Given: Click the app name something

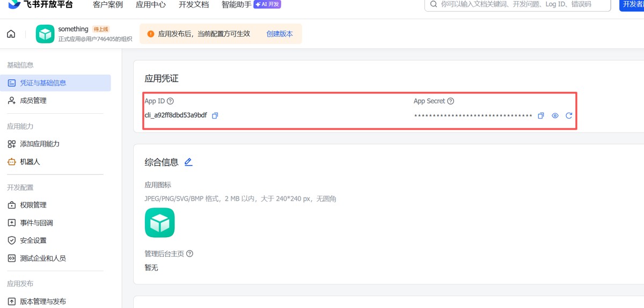Looking at the screenshot, I should [73, 29].
